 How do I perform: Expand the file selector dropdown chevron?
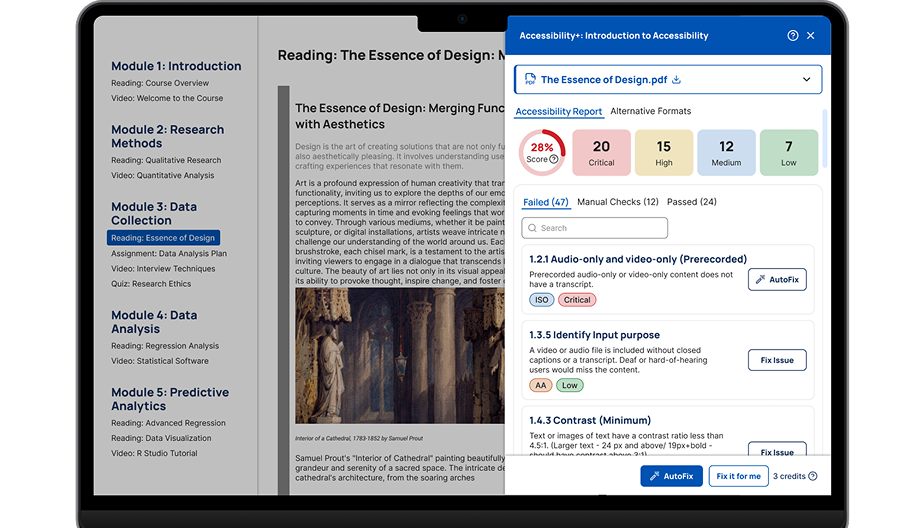(x=806, y=80)
